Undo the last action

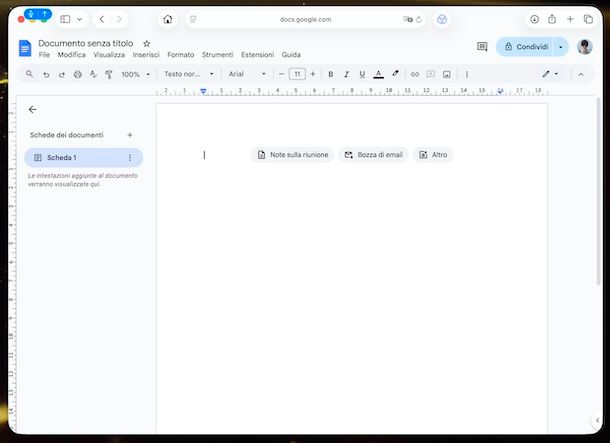[46, 74]
